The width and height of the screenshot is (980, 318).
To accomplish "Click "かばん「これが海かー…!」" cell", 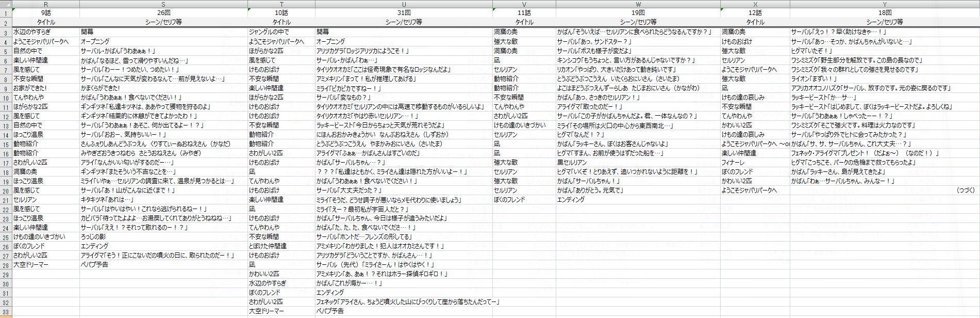I will click(404, 283).
